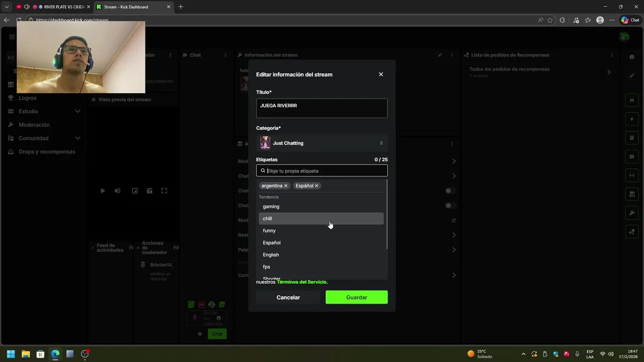Viewport: 644px width, 362px height.
Task: Click the broadcast signal icon in right toolbar
Action: point(632,175)
